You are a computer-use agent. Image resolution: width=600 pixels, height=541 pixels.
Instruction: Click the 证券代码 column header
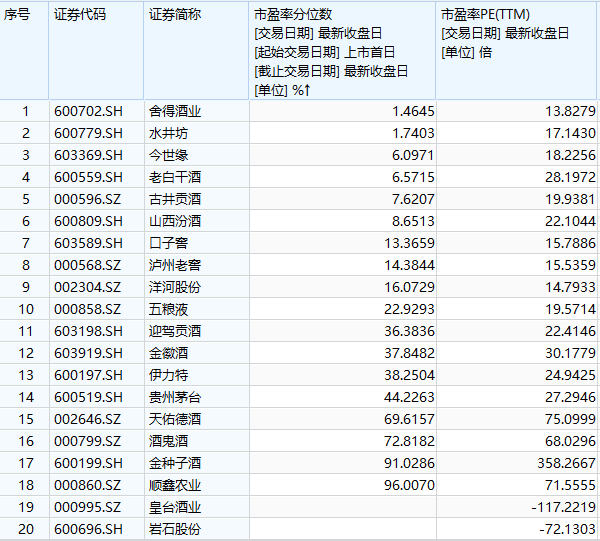click(x=79, y=15)
